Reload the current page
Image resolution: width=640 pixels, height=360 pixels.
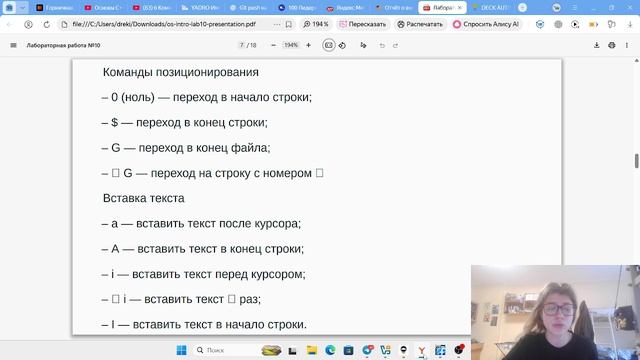(47, 24)
